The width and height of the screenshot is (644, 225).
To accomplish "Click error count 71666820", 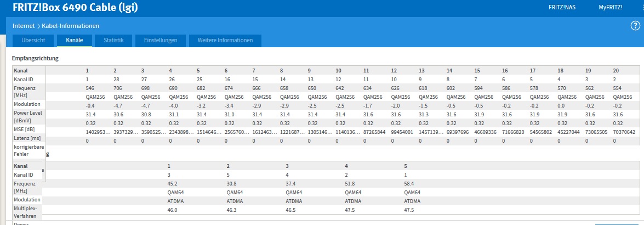I will [x=513, y=132].
